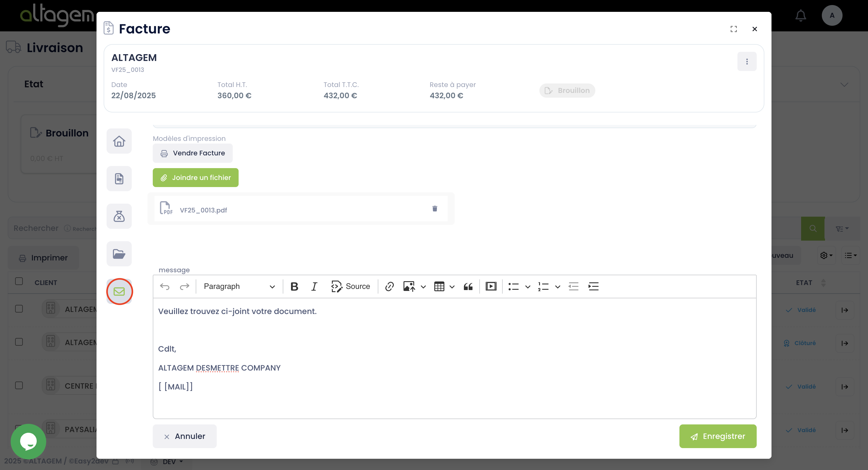This screenshot has height=470, width=868.
Task: Increase indent in message editor
Action: coord(593,286)
